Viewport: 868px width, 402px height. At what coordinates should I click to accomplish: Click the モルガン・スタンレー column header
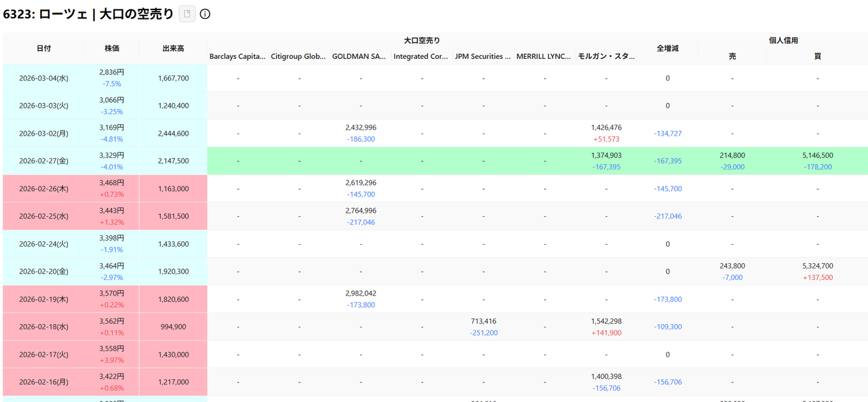(x=606, y=57)
